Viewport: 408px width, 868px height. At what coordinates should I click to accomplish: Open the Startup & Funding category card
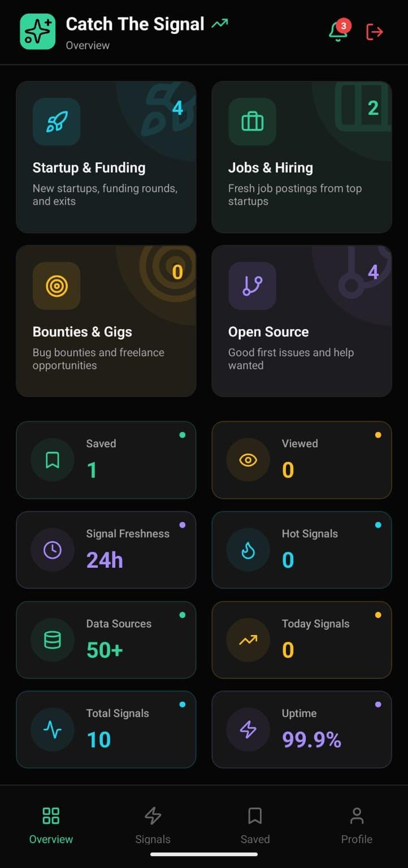pos(106,157)
